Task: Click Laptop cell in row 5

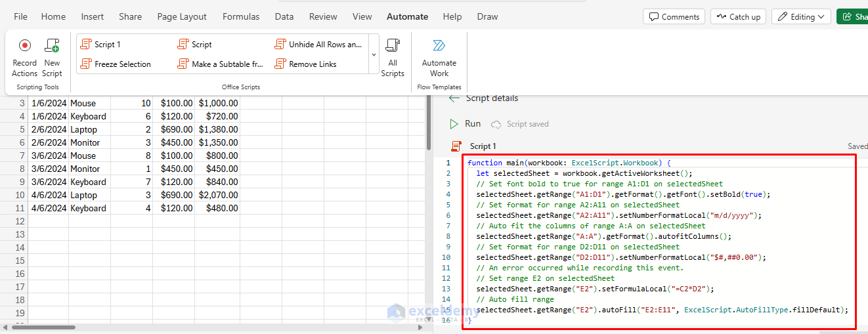Action: (x=89, y=129)
